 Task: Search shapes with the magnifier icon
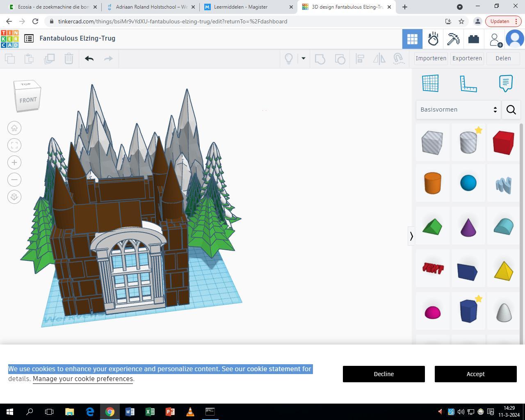pyautogui.click(x=511, y=110)
